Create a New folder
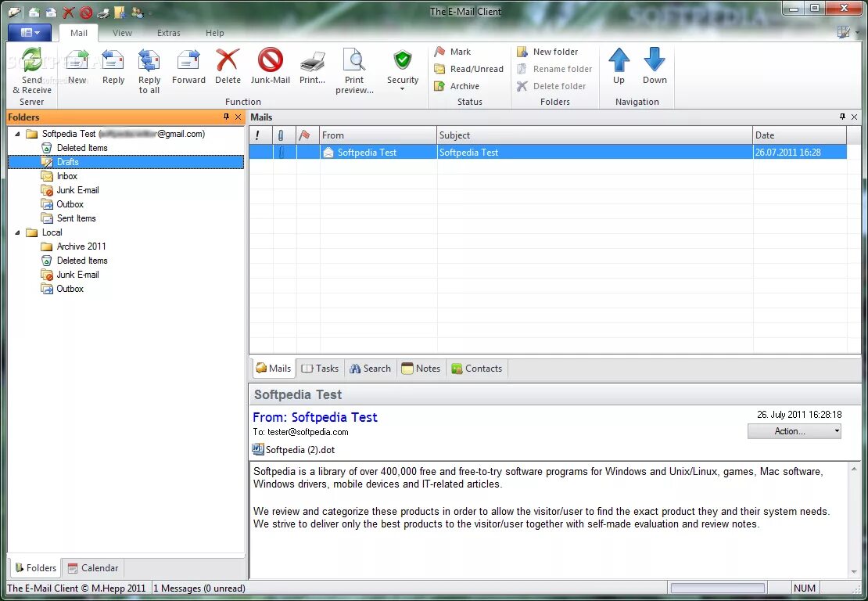The width and height of the screenshot is (868, 601). [547, 52]
